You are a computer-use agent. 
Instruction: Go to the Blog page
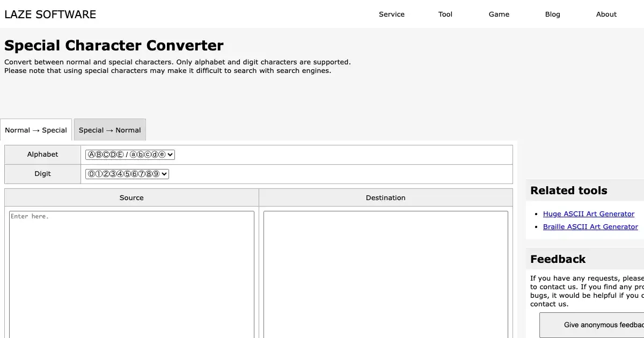pos(552,14)
